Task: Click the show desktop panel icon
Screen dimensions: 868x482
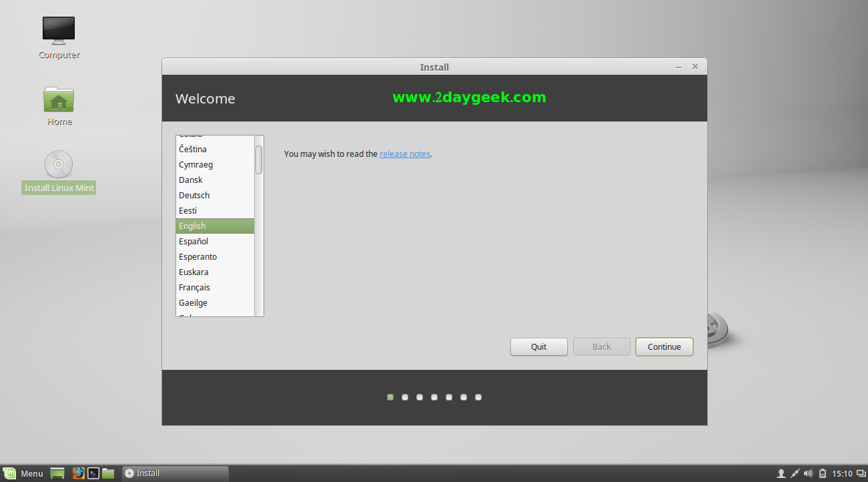Action: pos(58,473)
